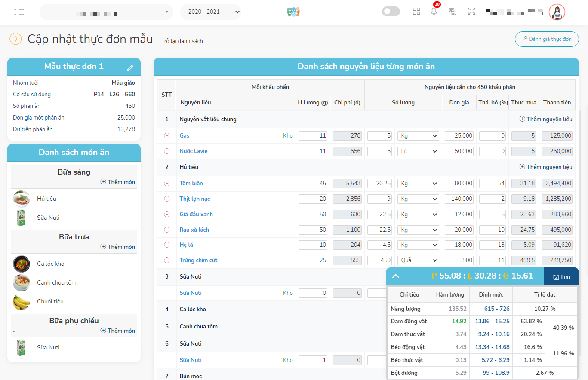
Task: Open the notifications bell icon
Action: pyautogui.click(x=434, y=12)
